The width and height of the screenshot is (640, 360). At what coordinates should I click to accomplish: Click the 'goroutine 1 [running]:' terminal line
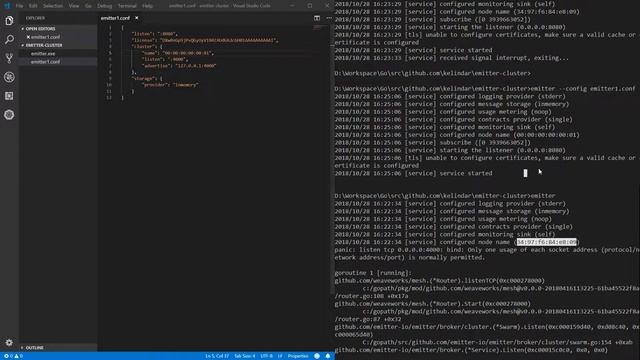pyautogui.click(x=373, y=273)
